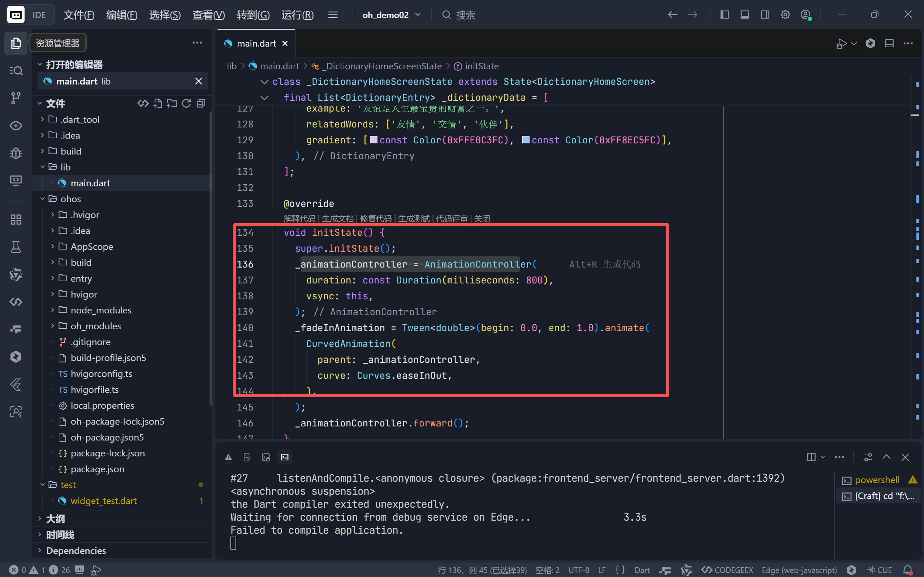Switch to the main.dart editor tab

pos(256,43)
